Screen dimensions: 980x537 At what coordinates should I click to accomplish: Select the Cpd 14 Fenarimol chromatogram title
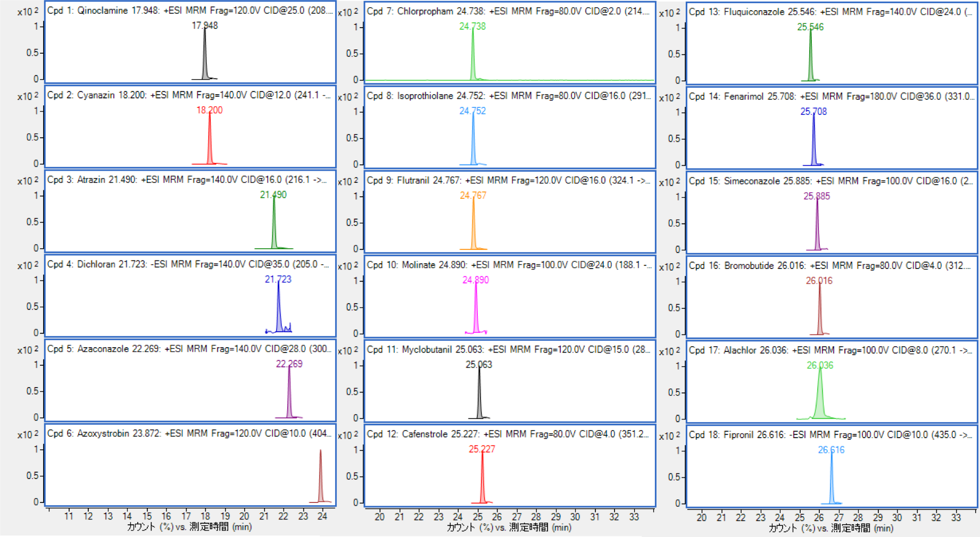(832, 96)
